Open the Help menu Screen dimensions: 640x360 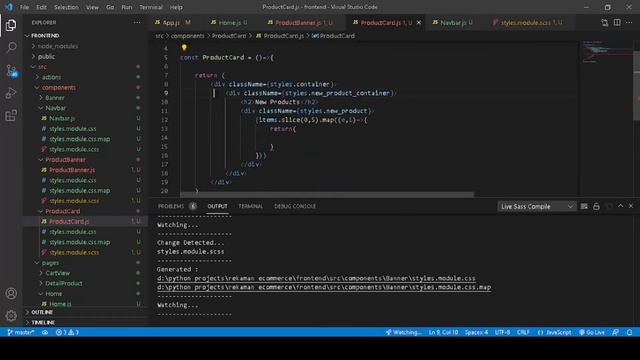[176, 7]
